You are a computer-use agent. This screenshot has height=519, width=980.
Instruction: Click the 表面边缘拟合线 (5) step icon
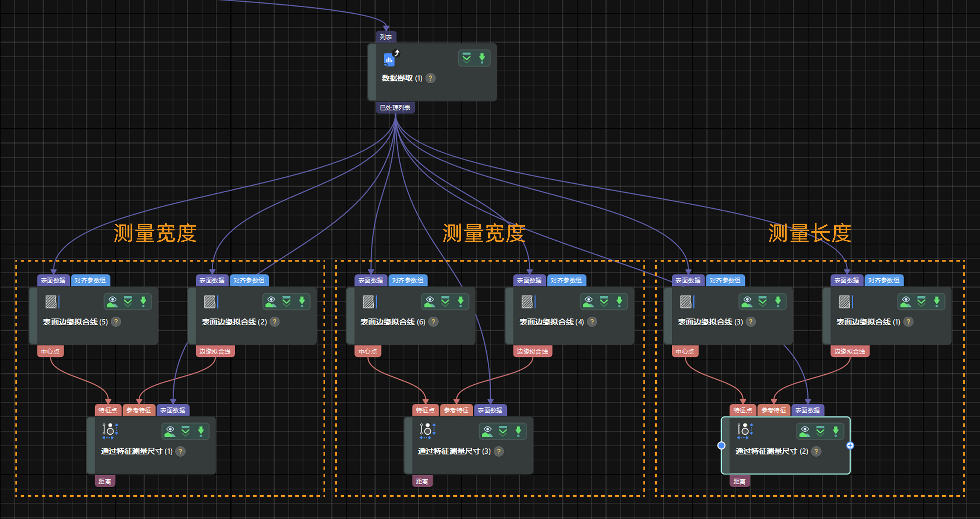coord(52,302)
